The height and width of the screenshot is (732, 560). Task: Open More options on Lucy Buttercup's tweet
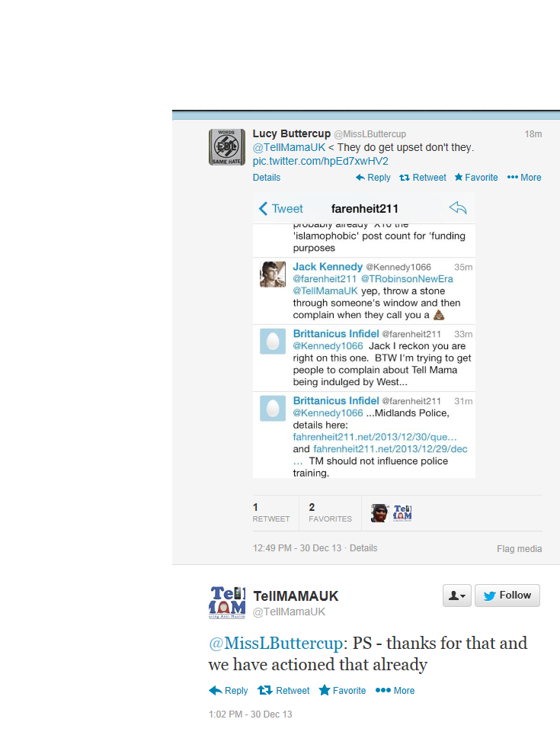(x=524, y=178)
